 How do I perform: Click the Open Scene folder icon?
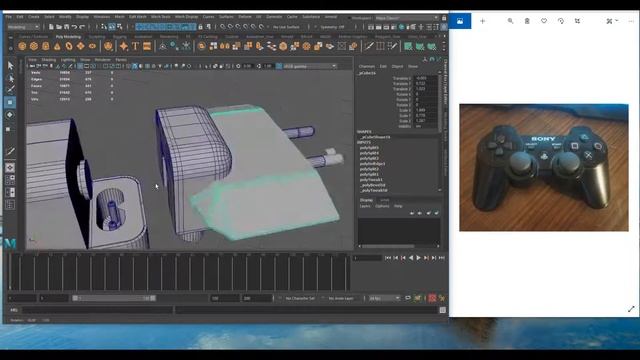[x=59, y=27]
